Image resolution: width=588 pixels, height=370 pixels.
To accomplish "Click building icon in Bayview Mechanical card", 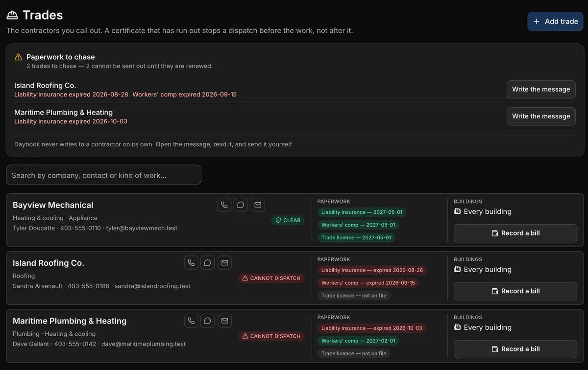I will tap(457, 211).
